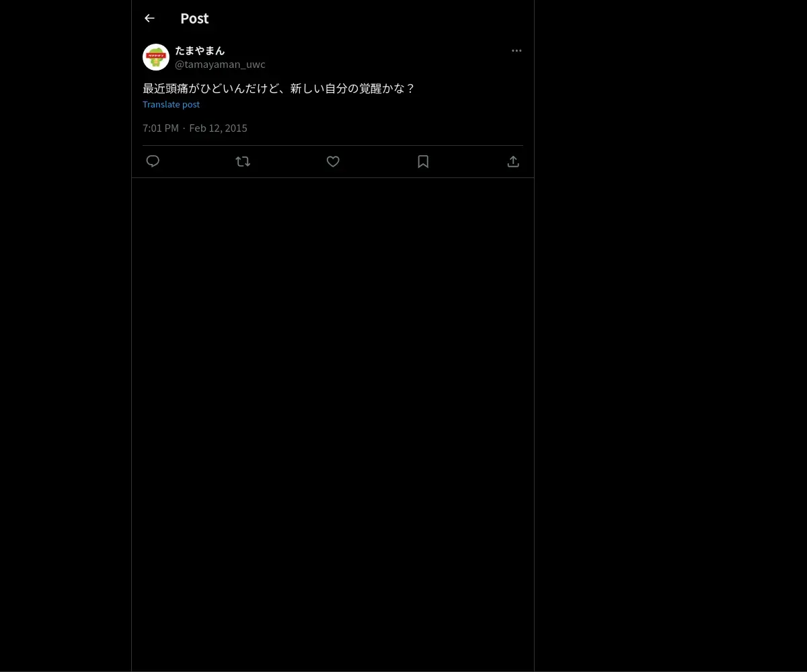This screenshot has height=672, width=807.
Task: Click the blank left margin beside the post column
Action: [65, 336]
